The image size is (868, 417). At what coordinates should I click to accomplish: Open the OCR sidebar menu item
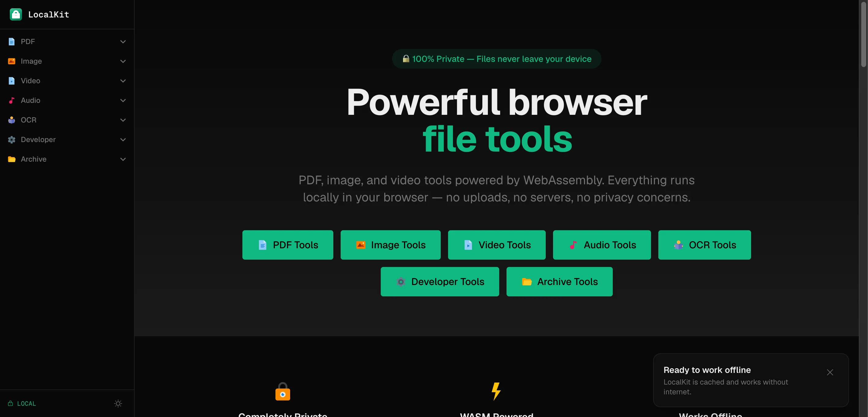(x=67, y=120)
